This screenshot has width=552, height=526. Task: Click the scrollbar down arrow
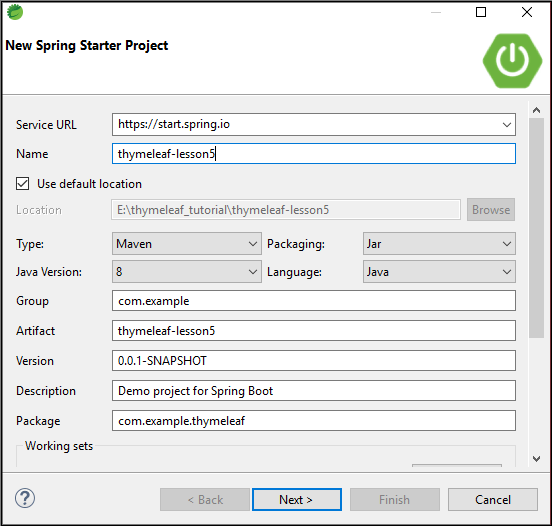pyautogui.click(x=536, y=459)
